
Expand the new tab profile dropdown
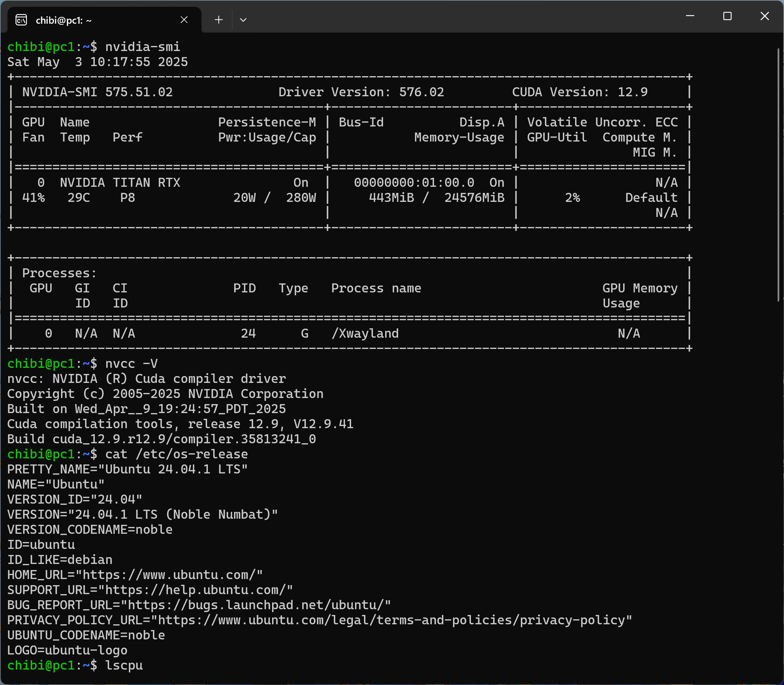pos(243,20)
